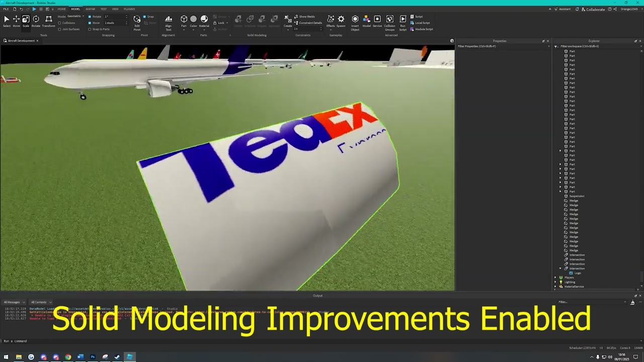Expand the Lighting service in Explorer
The width and height of the screenshot is (644, 362).
point(555,282)
